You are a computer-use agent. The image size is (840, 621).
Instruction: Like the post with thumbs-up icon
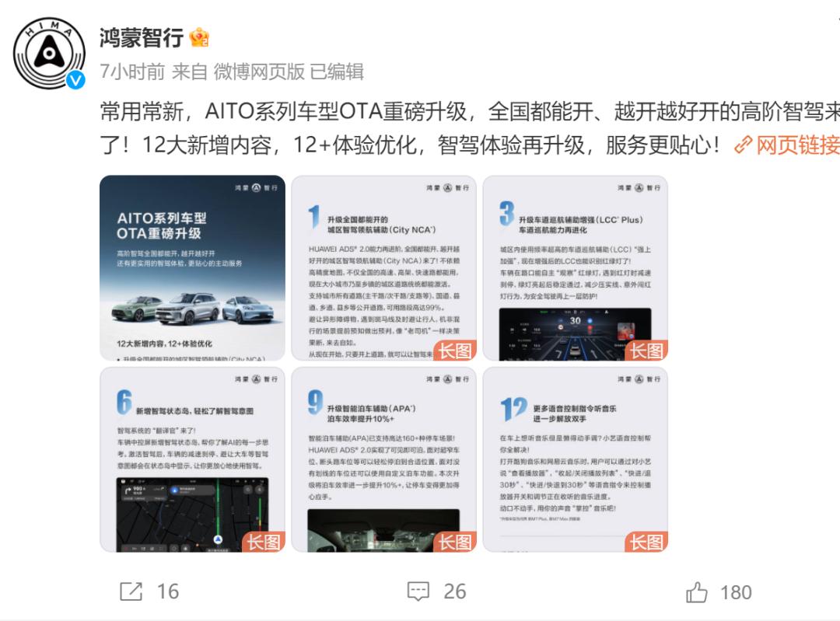(x=696, y=592)
